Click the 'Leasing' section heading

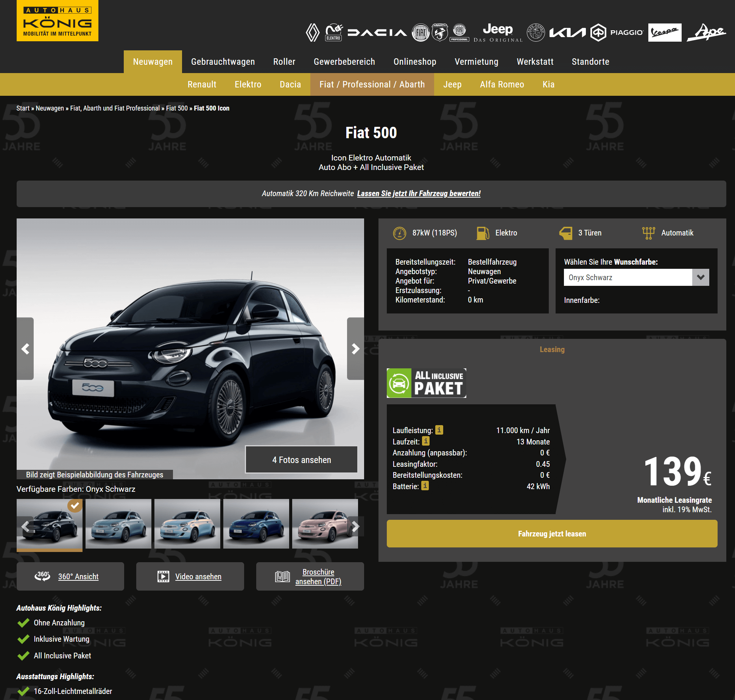[x=552, y=349]
